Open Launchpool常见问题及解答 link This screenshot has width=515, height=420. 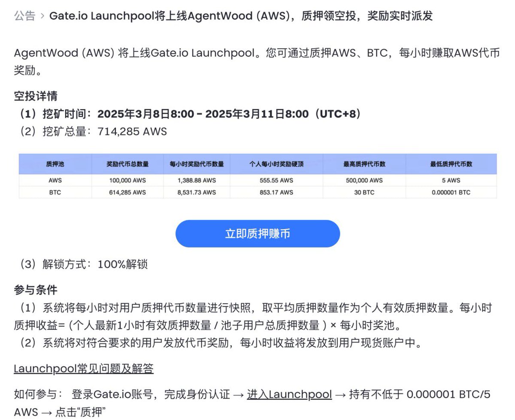click(84, 368)
